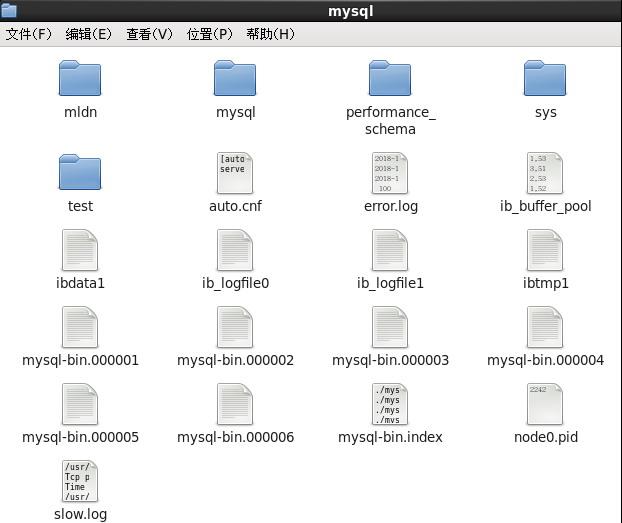Click the 'auto.cnf' file name label
The image size is (622, 523).
pyautogui.click(x=236, y=206)
